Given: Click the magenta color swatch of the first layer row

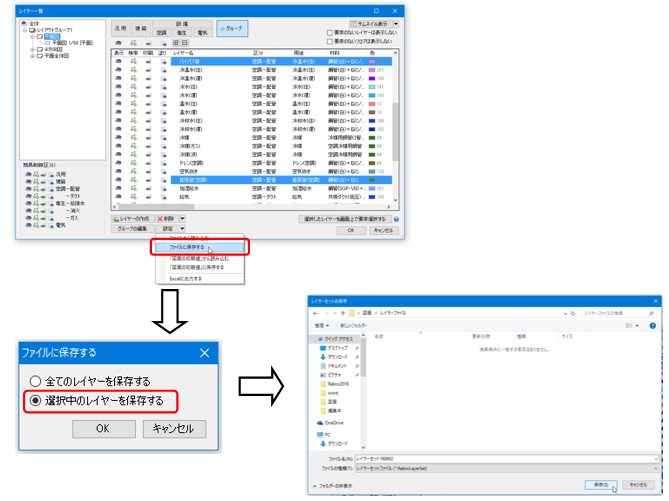Looking at the screenshot, I should 373,62.
